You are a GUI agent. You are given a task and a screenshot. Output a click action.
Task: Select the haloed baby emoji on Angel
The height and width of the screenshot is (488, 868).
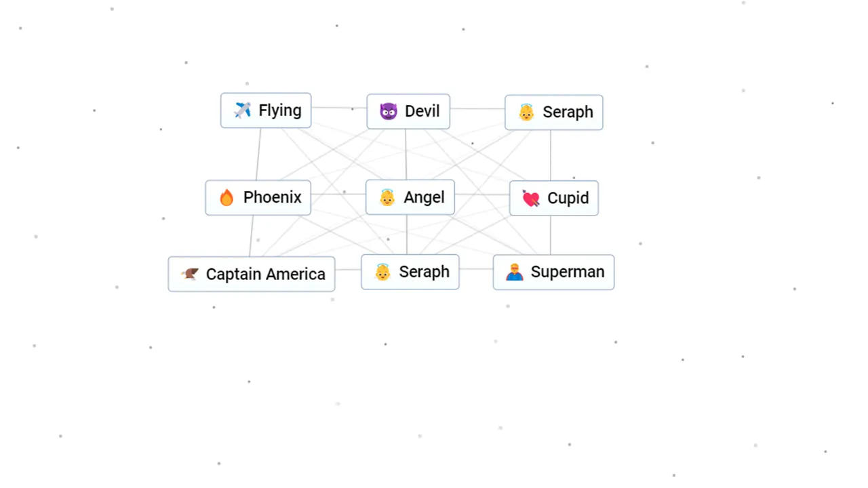pyautogui.click(x=387, y=197)
